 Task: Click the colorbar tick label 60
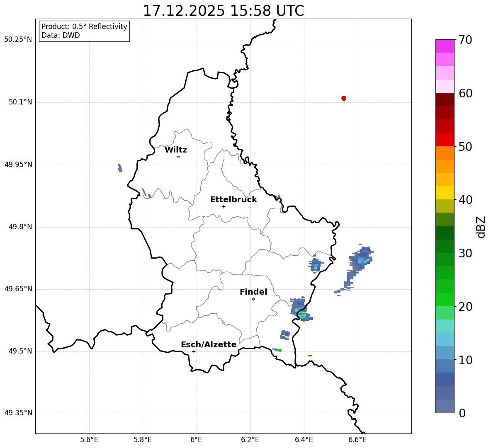tap(465, 93)
